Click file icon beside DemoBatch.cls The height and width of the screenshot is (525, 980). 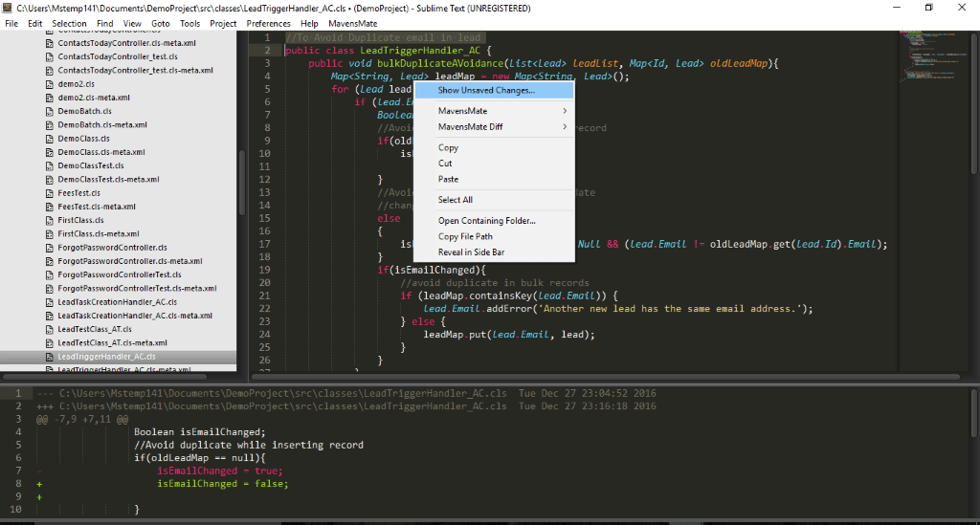(x=50, y=111)
